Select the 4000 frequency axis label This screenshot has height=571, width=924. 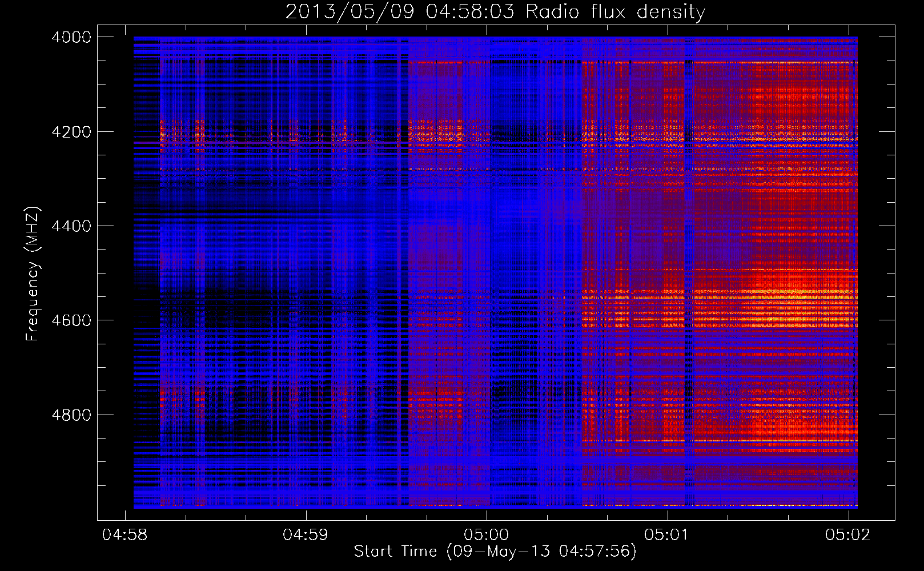pyautogui.click(x=71, y=37)
